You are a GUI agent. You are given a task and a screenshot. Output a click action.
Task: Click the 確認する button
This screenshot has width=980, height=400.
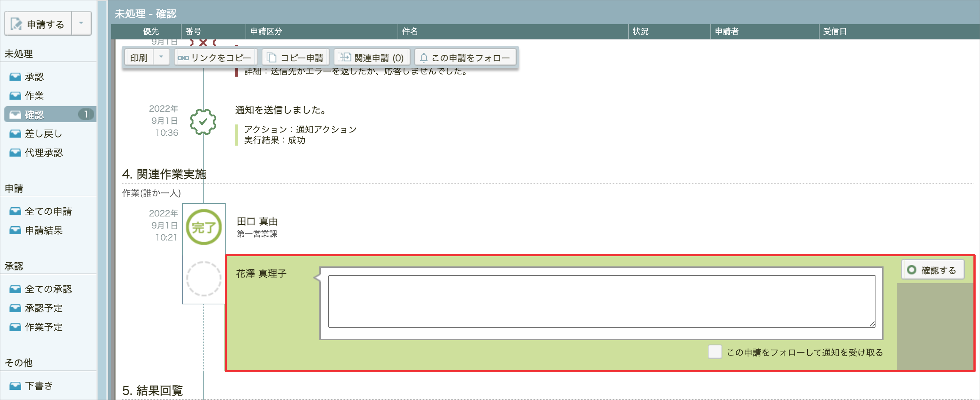(932, 270)
